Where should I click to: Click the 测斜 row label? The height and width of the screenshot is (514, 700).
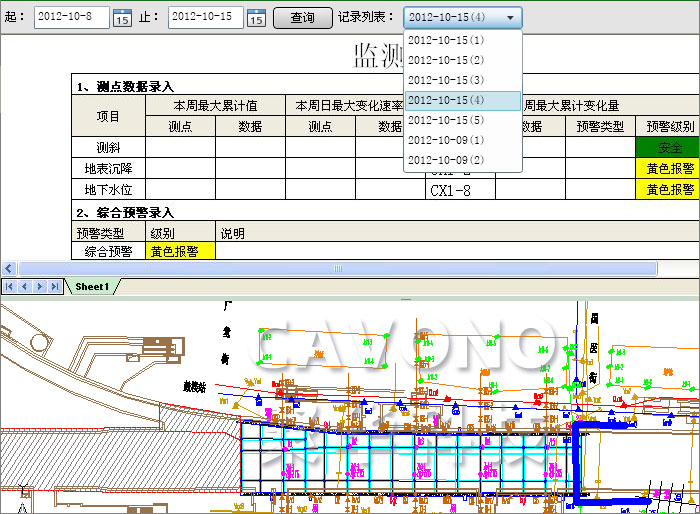click(108, 147)
